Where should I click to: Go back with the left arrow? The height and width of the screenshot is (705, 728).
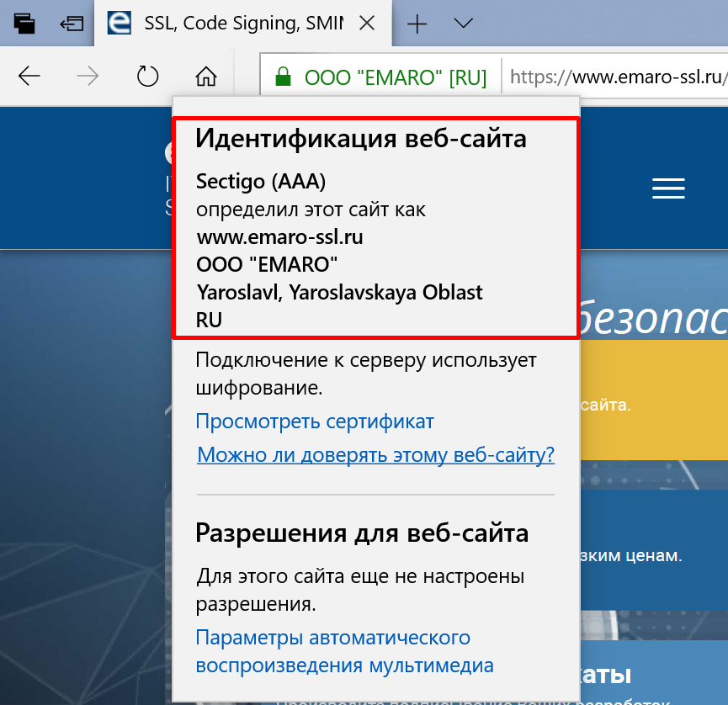coord(29,76)
